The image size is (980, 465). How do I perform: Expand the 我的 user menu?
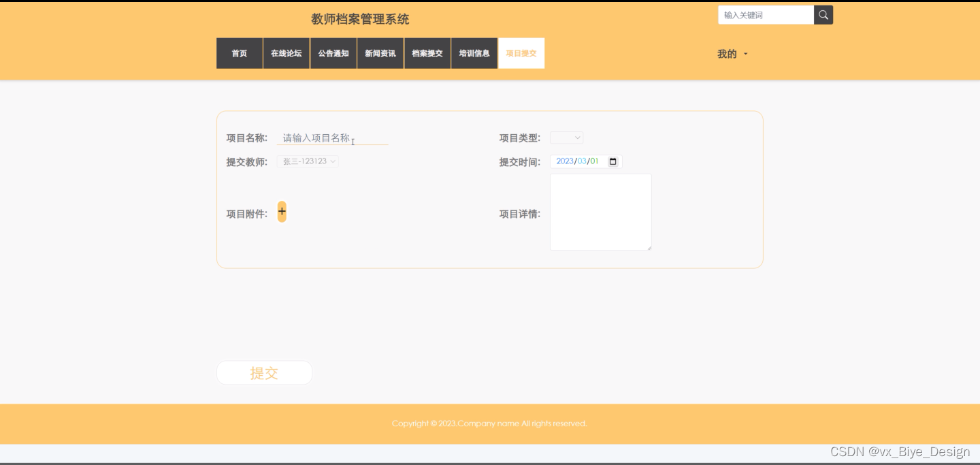(732, 54)
